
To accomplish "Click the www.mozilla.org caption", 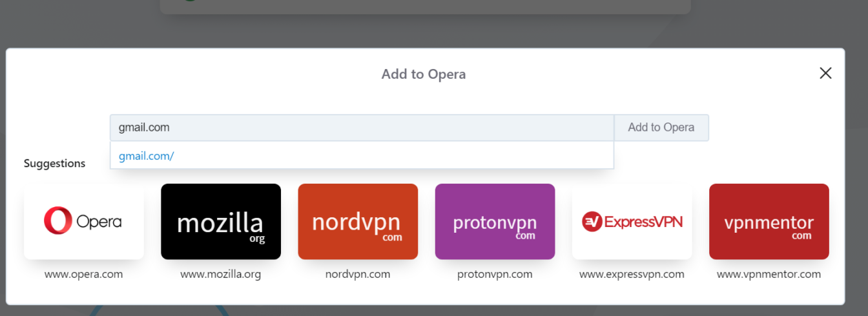I will pyautogui.click(x=221, y=274).
